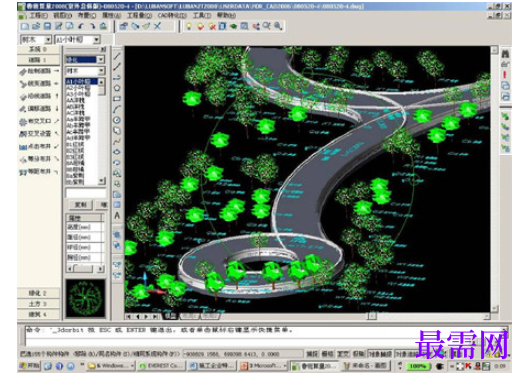This screenshot has height=376, width=527.
Task: Toggle 对象追踪 object tracking in the status bar
Action: click(406, 353)
